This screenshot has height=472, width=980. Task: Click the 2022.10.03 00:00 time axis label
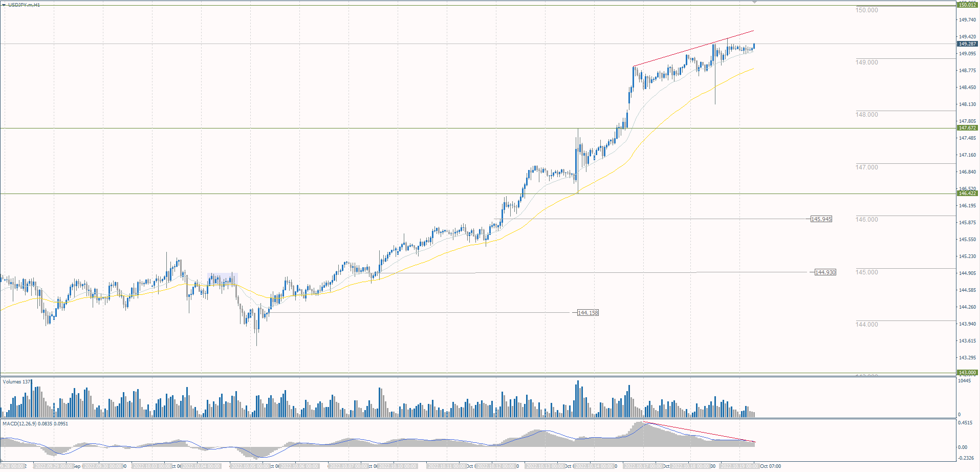click(153, 466)
